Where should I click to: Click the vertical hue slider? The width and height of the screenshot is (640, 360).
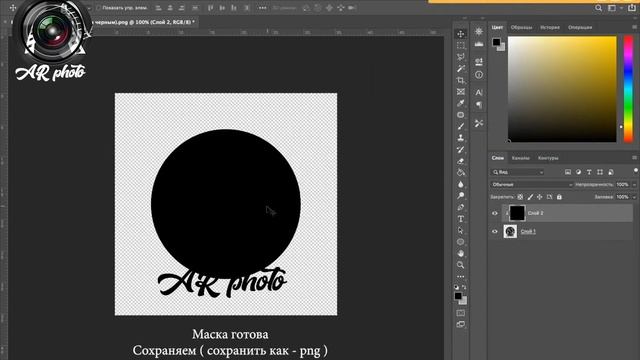pyautogui.click(x=629, y=89)
